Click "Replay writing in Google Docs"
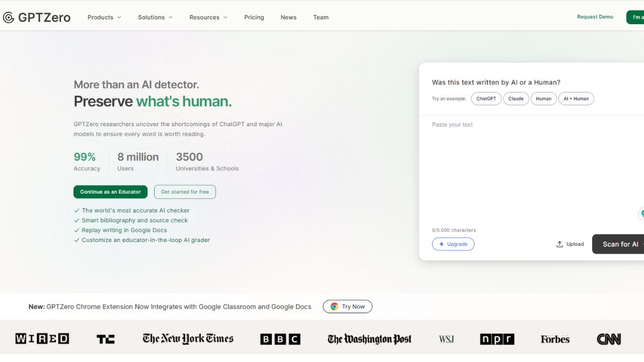The image size is (644, 362). [125, 230]
